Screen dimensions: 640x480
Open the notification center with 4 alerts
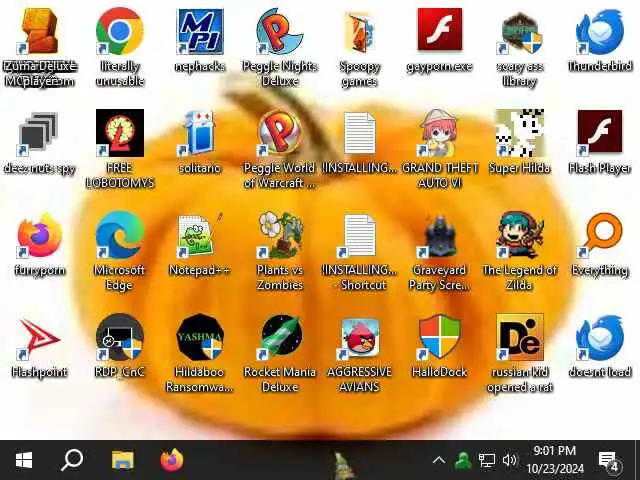point(609,460)
